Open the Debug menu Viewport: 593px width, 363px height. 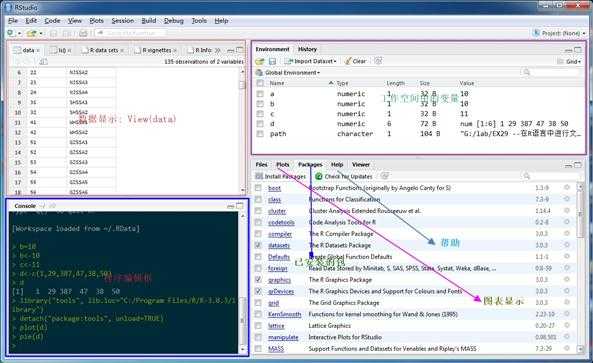point(174,20)
